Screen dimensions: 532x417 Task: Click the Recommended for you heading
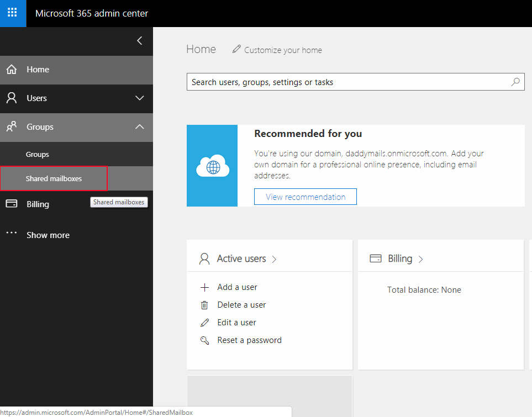(x=308, y=134)
